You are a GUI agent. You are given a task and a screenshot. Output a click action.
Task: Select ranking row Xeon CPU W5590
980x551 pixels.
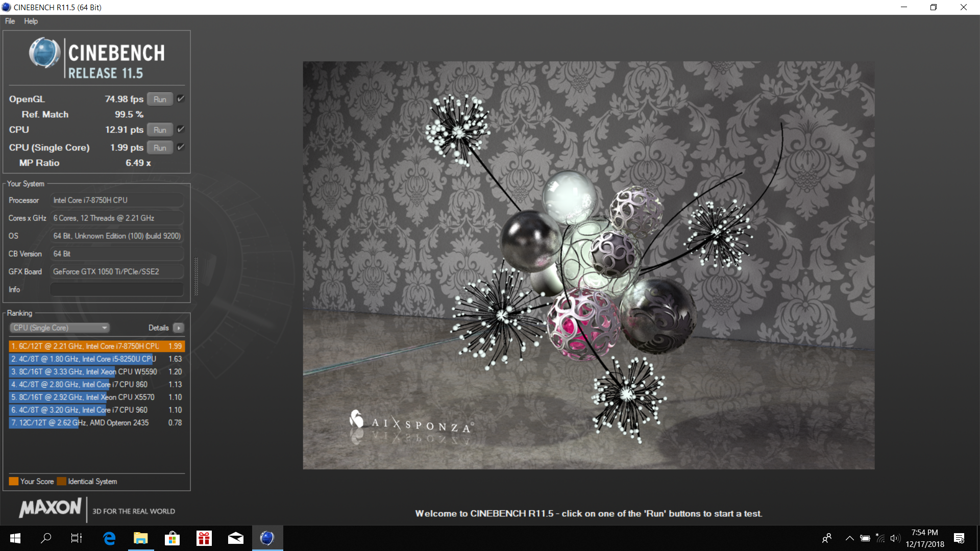point(96,371)
